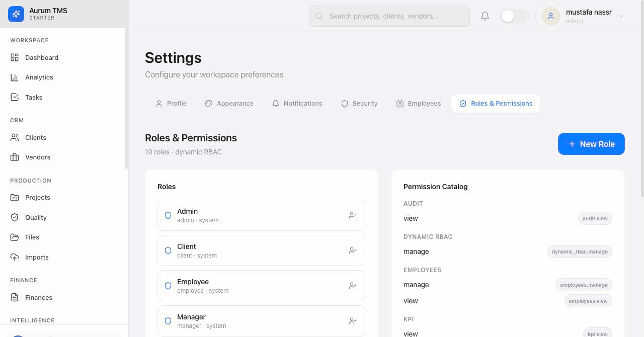
Task: Assign user to Admin role icon
Action: [353, 215]
